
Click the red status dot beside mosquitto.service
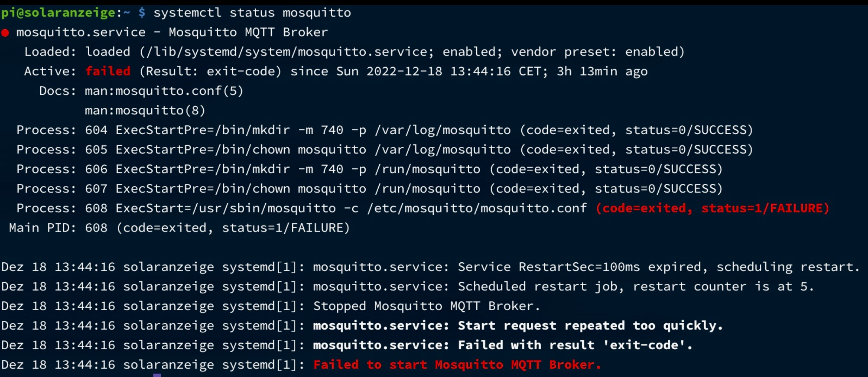pos(5,33)
